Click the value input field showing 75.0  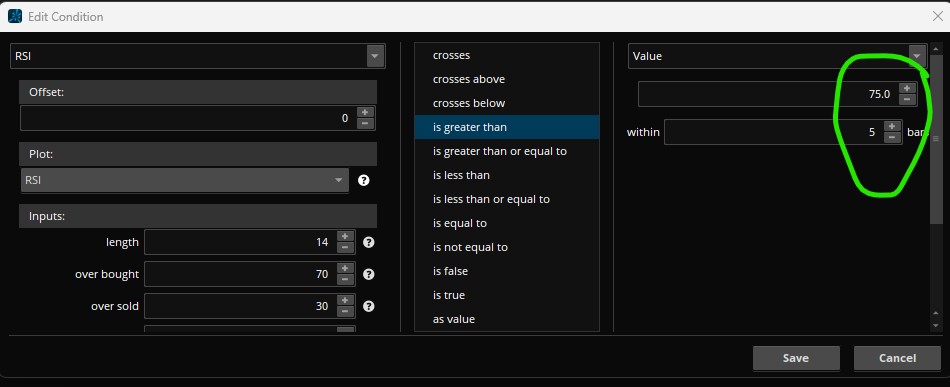[768, 94]
